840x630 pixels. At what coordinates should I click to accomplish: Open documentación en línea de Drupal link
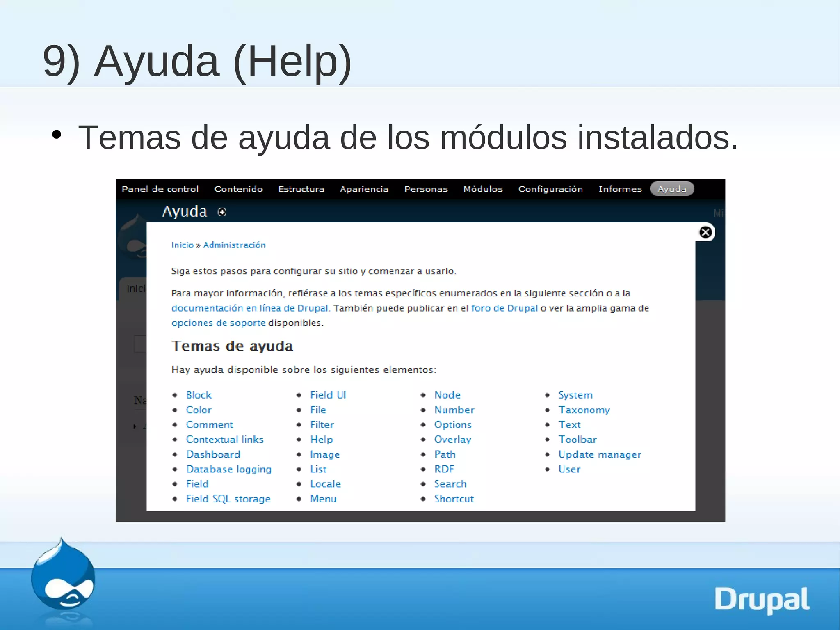coord(250,308)
